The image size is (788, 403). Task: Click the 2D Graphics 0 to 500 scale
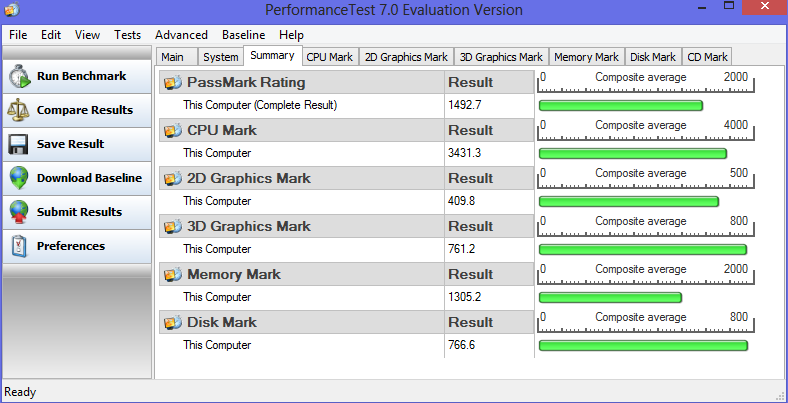click(x=646, y=178)
